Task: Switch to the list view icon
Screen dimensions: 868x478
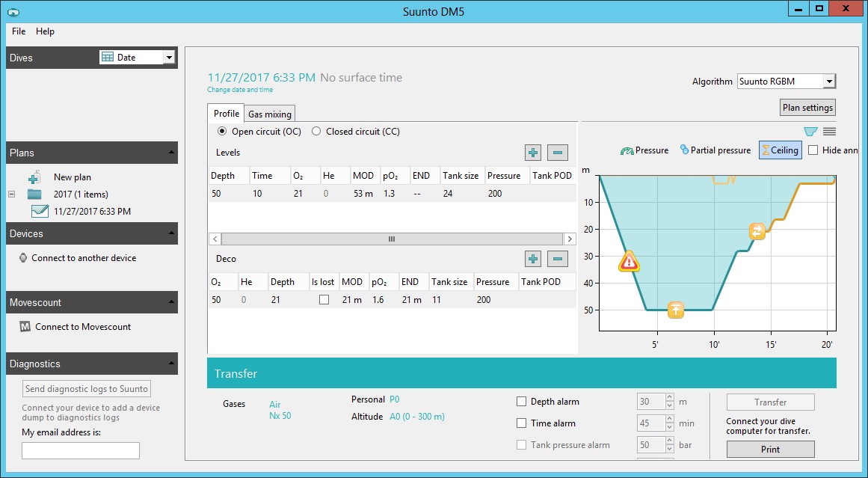Action: coord(829,131)
